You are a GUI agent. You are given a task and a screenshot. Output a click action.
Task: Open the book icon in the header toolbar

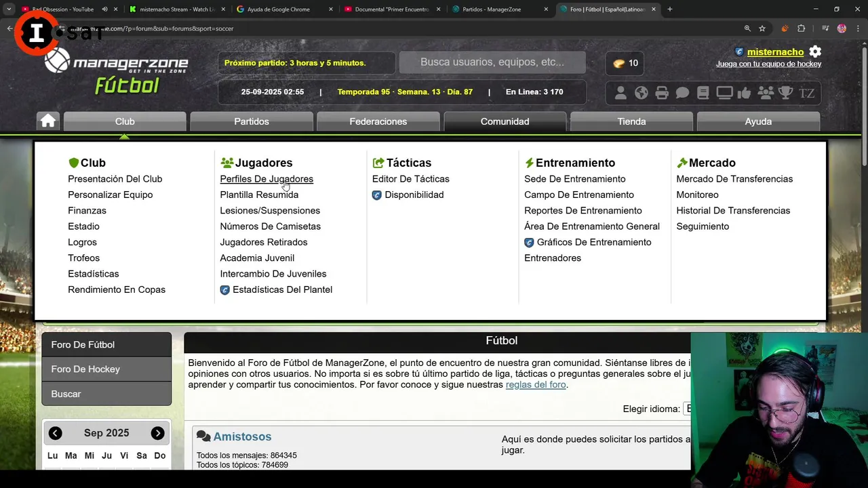pyautogui.click(x=703, y=93)
